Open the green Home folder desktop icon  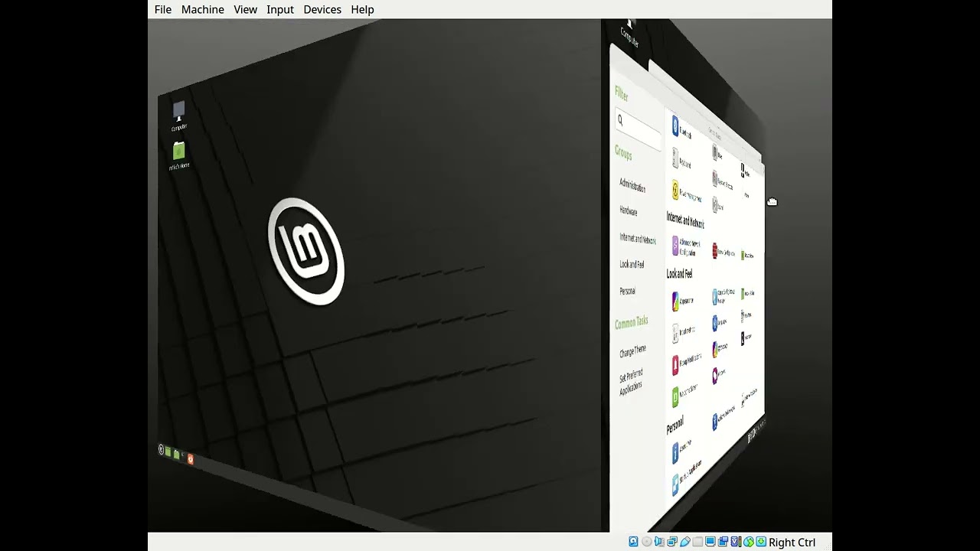point(178,155)
